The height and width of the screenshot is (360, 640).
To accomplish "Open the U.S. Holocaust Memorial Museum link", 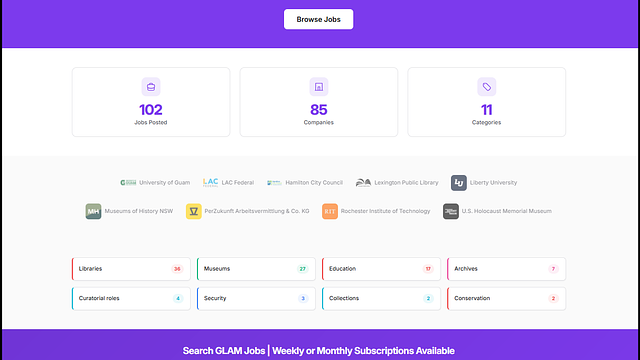I will [x=507, y=211].
